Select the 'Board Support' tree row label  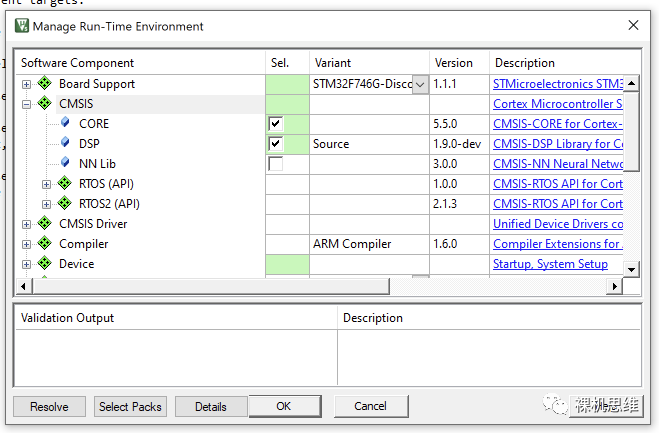click(97, 84)
